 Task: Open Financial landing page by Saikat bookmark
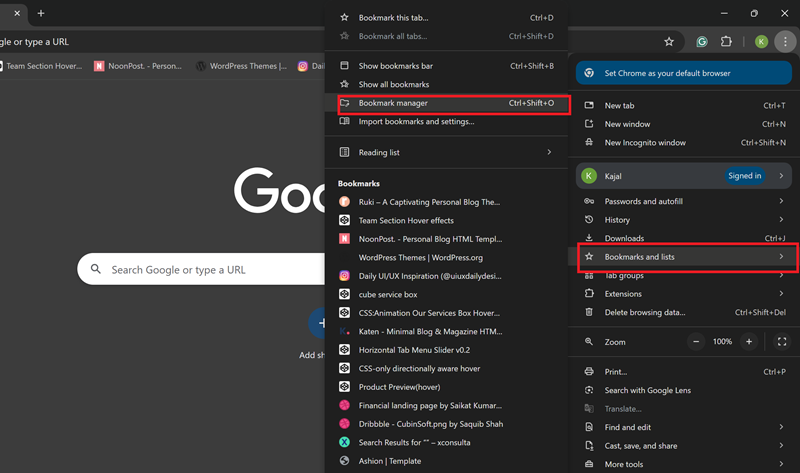point(446,406)
